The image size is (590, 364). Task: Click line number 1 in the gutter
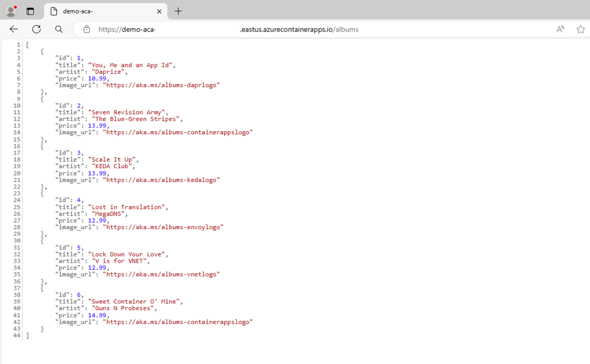[x=18, y=44]
